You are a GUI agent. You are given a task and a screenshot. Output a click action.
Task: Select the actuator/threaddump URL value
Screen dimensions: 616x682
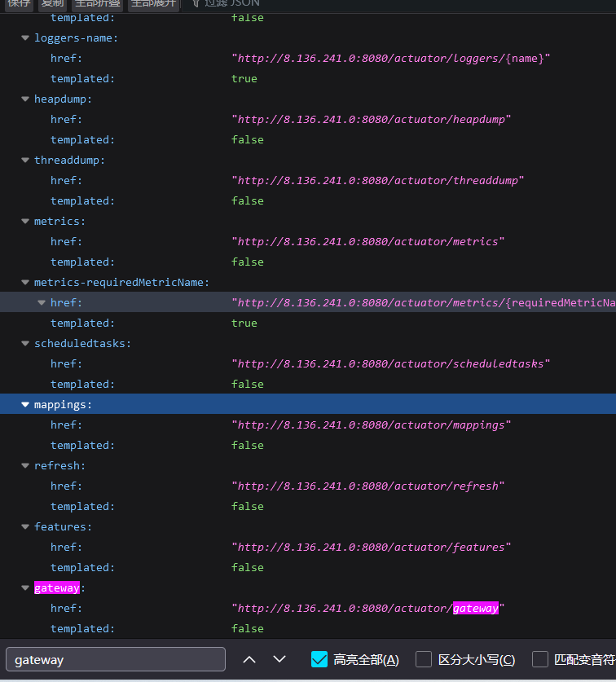coord(377,181)
